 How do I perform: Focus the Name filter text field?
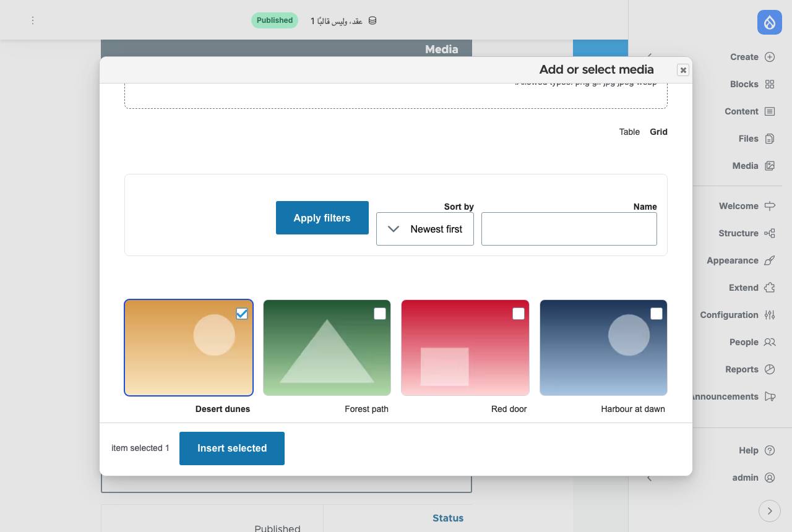569,229
